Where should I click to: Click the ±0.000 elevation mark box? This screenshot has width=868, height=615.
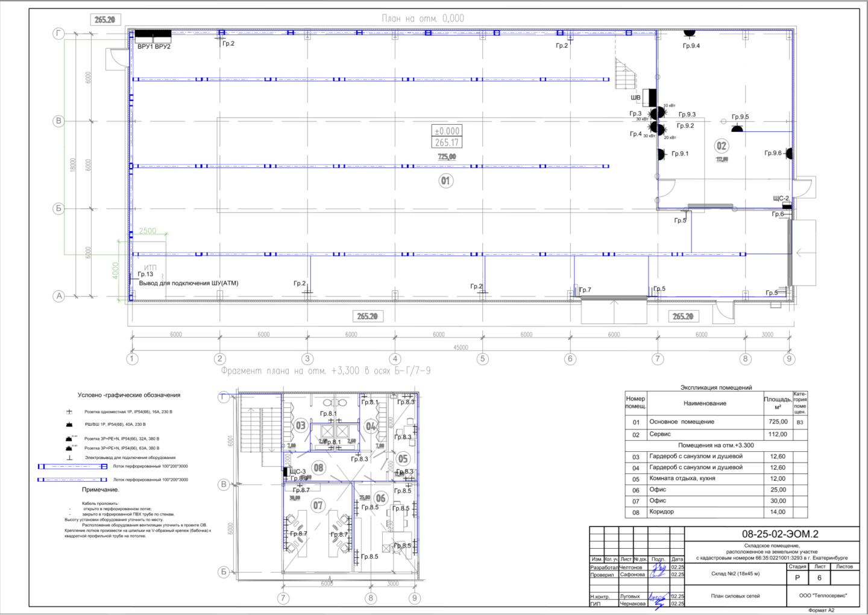pos(447,131)
